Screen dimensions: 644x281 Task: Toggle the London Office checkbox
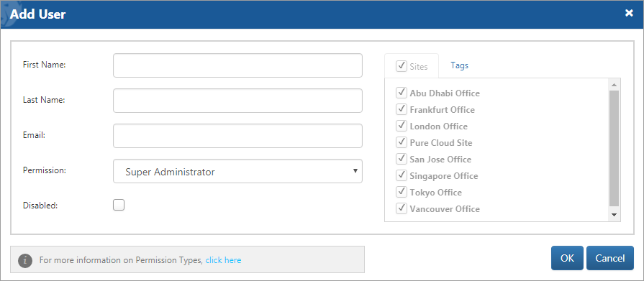402,126
